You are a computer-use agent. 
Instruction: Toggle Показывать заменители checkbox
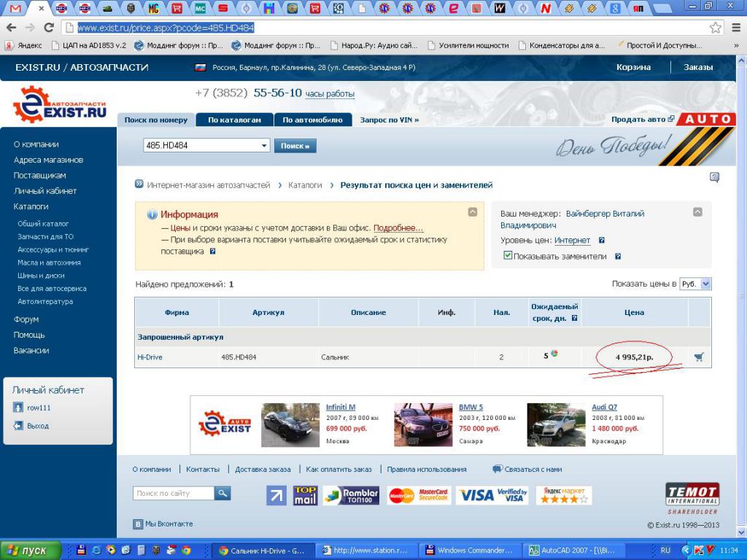pyautogui.click(x=508, y=256)
